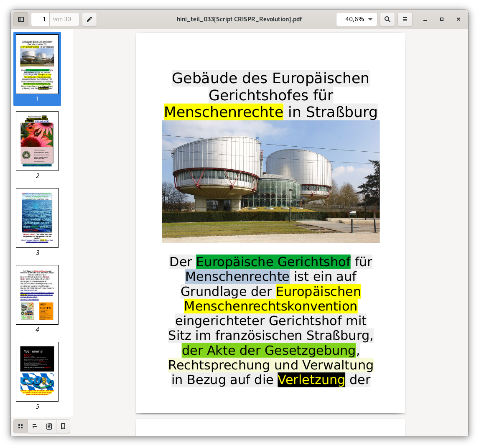Switch sidebar to thumbnails grid view

pos(20,426)
